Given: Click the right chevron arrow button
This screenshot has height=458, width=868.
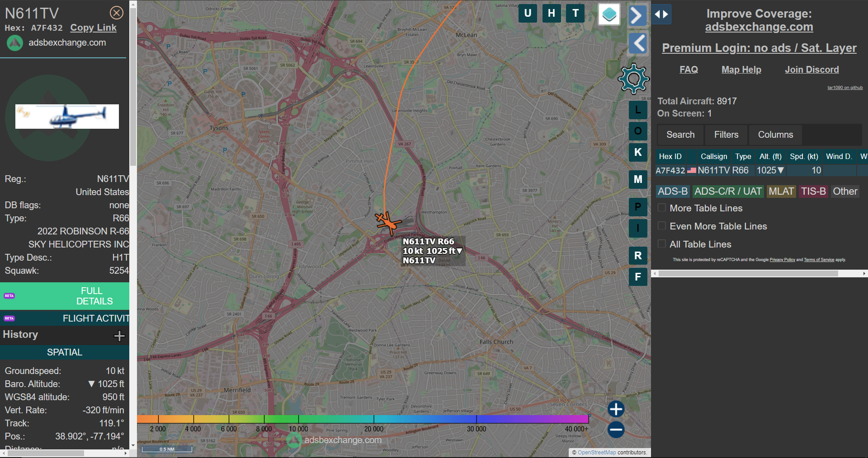Looking at the screenshot, I should pos(637,16).
